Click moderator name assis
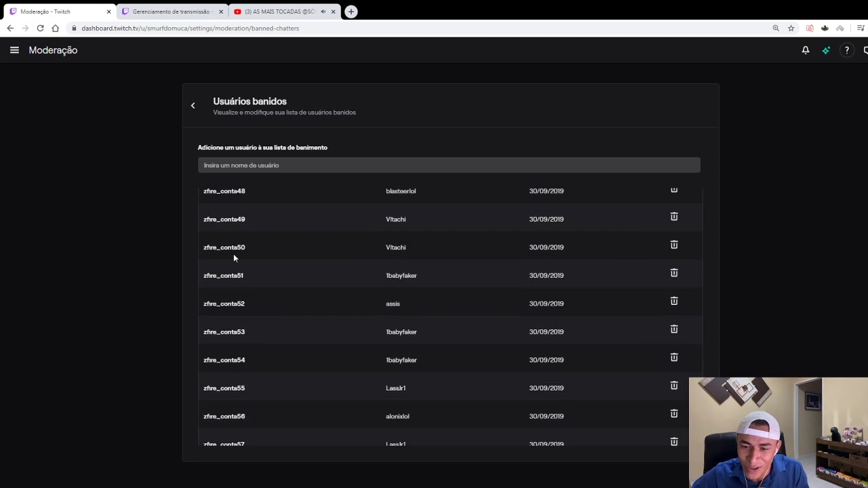Screen dimensions: 868x488 [393, 304]
